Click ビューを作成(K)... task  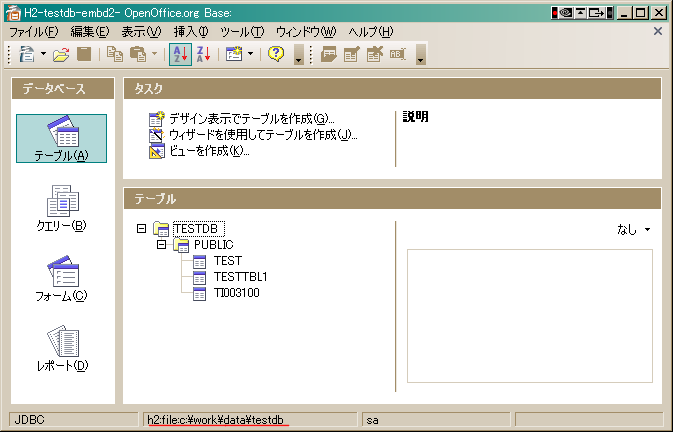pos(209,151)
